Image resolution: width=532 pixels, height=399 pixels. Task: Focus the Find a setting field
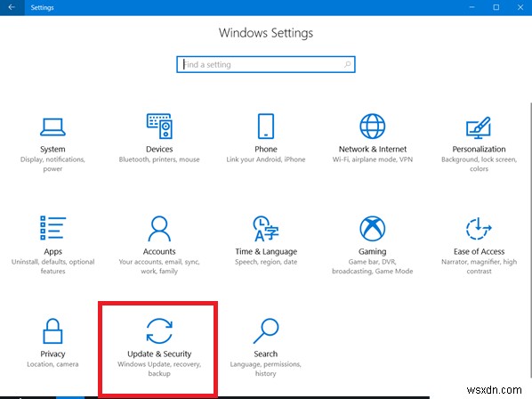coord(266,64)
